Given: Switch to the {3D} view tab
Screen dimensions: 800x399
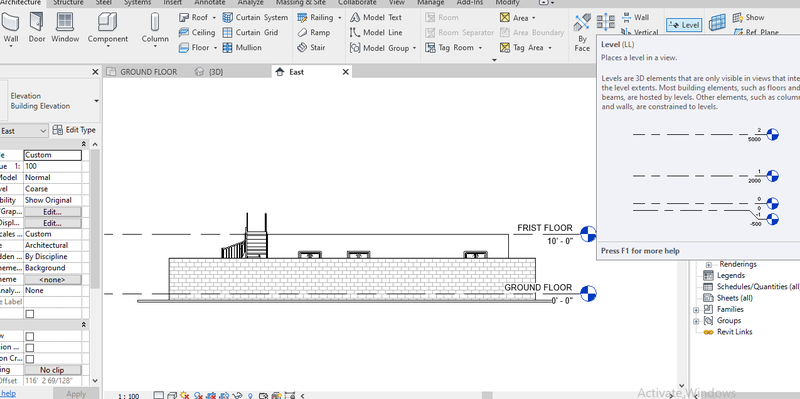Looking at the screenshot, I should click(x=210, y=72).
